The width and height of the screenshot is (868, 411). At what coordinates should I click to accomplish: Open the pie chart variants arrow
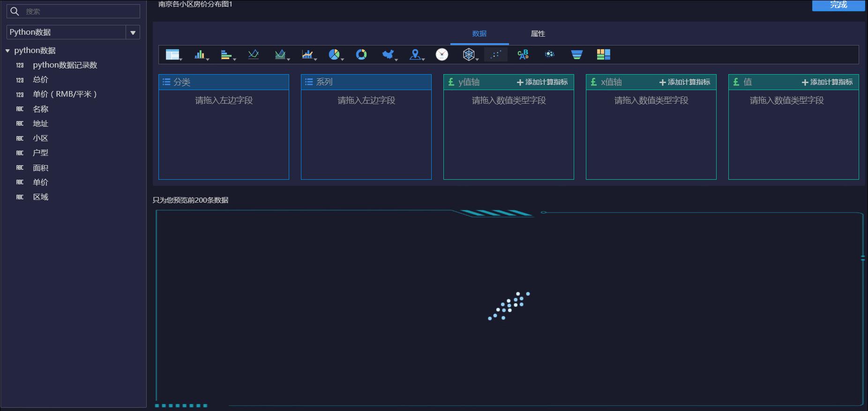(343, 59)
